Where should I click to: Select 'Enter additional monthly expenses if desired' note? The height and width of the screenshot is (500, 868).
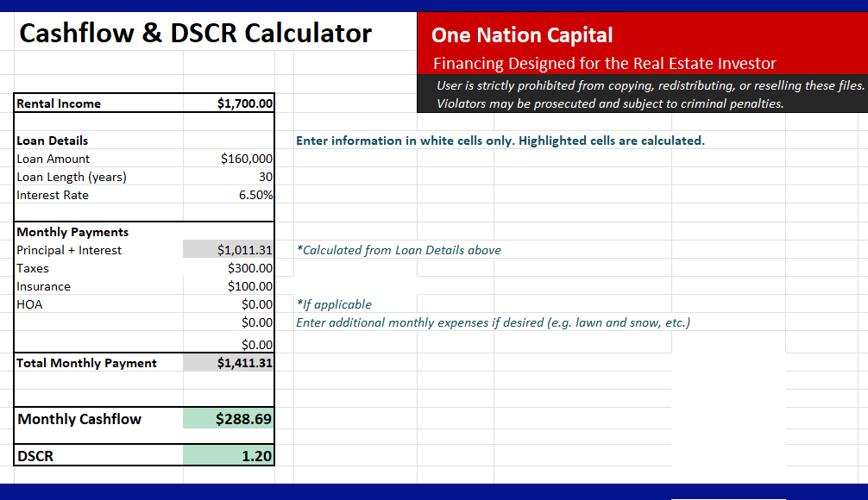click(494, 322)
